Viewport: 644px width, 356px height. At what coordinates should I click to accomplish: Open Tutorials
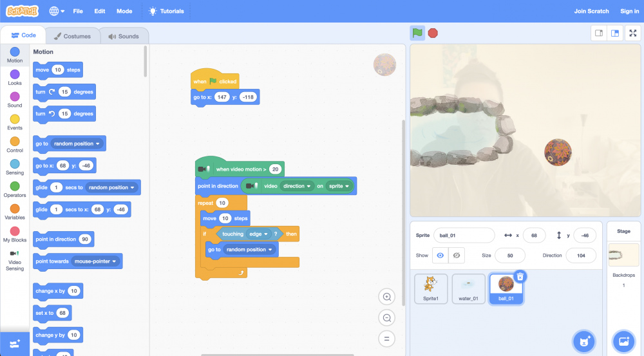pyautogui.click(x=166, y=11)
